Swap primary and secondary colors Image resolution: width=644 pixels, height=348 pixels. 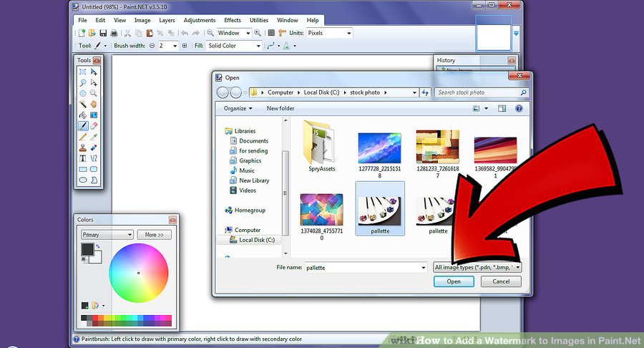point(98,246)
